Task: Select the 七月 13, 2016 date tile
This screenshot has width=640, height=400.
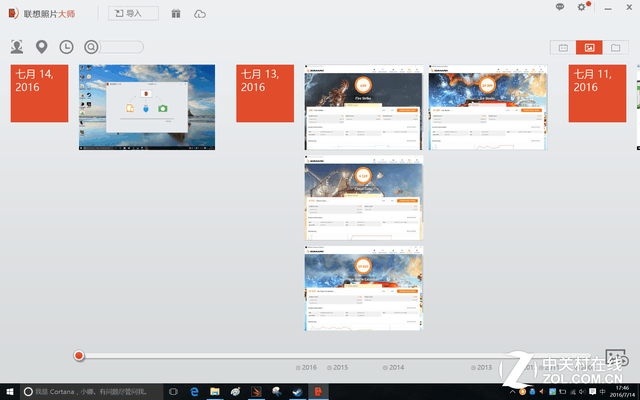Action: [x=265, y=93]
